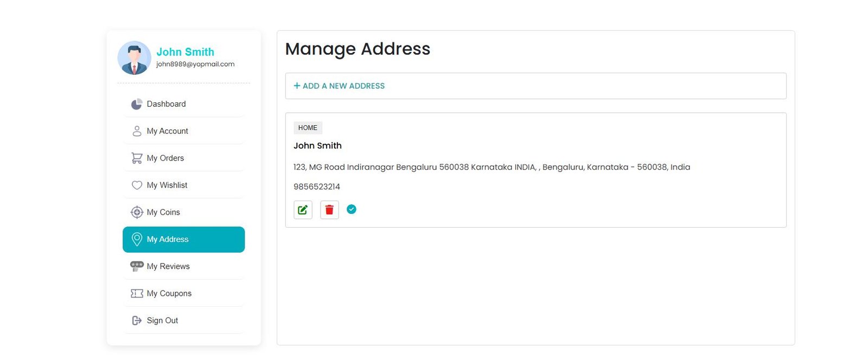Click the My Wishlist heart icon

pyautogui.click(x=137, y=185)
